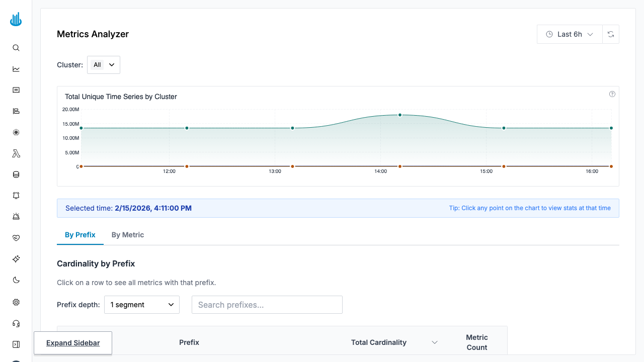The height and width of the screenshot is (362, 644).
Task: Select the metrics chart icon in the sidebar
Action: 16,69
